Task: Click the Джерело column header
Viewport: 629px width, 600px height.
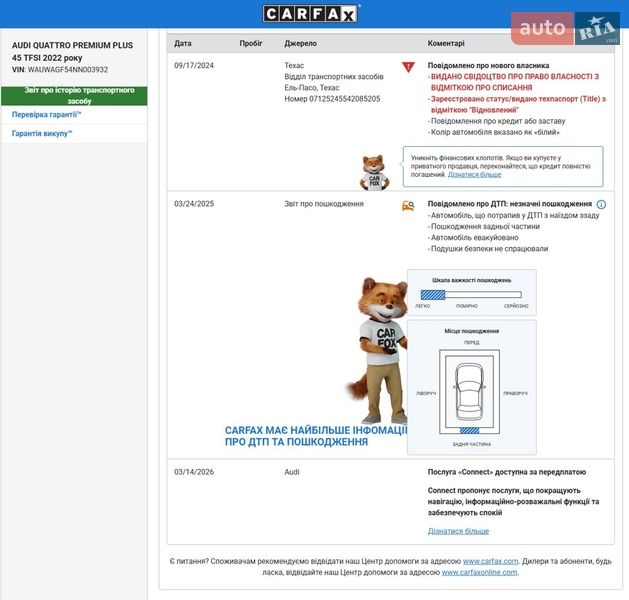Action: pos(300,43)
